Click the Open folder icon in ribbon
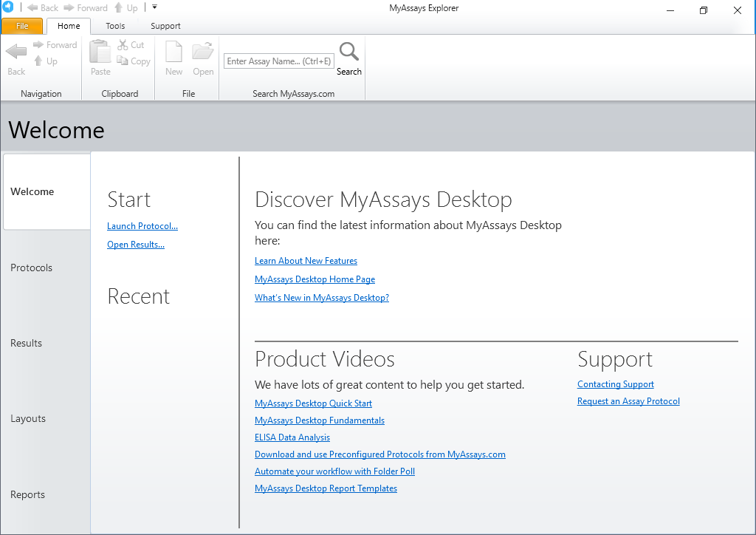 pyautogui.click(x=202, y=52)
